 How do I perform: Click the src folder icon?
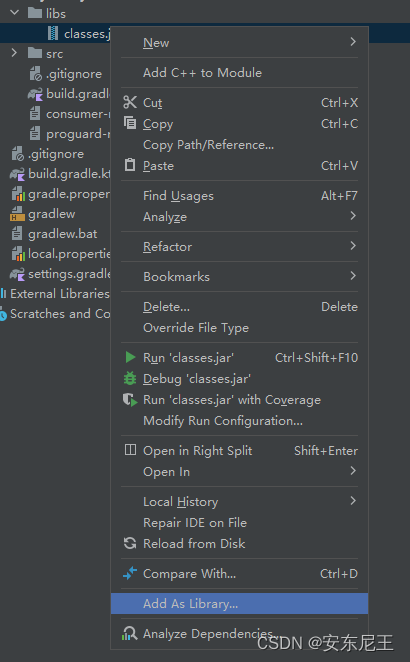coord(35,53)
